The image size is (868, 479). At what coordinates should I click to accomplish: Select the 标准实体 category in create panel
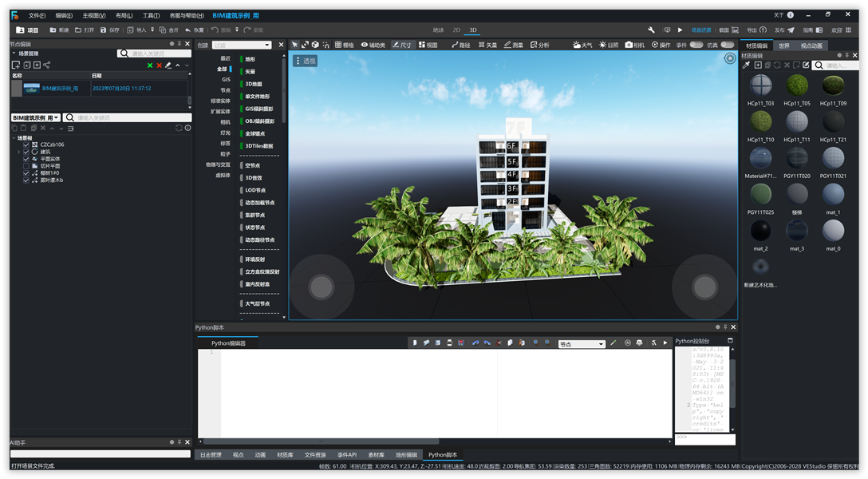coord(220,101)
